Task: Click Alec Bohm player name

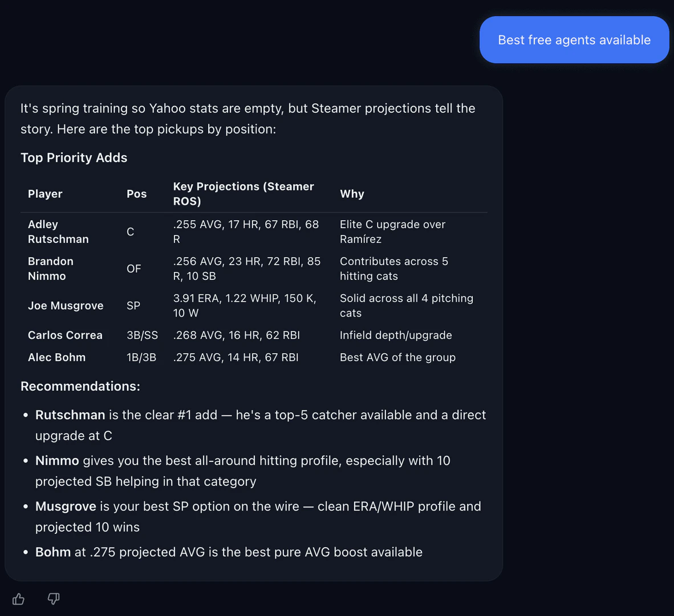Action: point(56,358)
